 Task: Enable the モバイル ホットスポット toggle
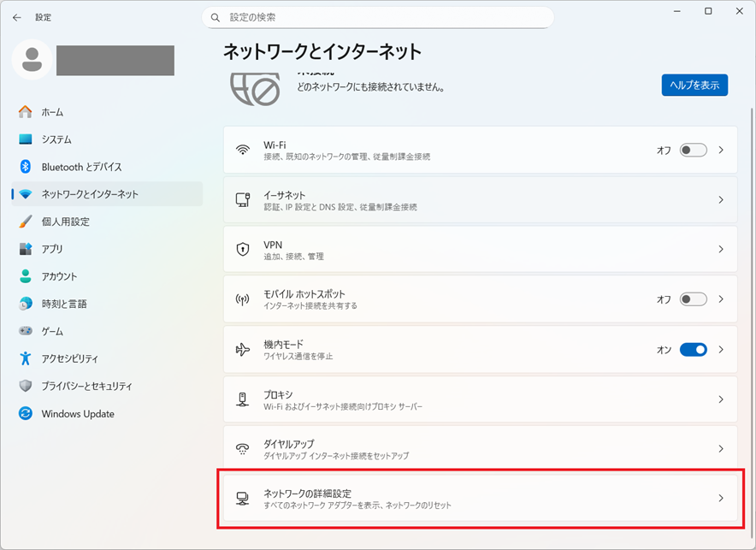point(693,299)
